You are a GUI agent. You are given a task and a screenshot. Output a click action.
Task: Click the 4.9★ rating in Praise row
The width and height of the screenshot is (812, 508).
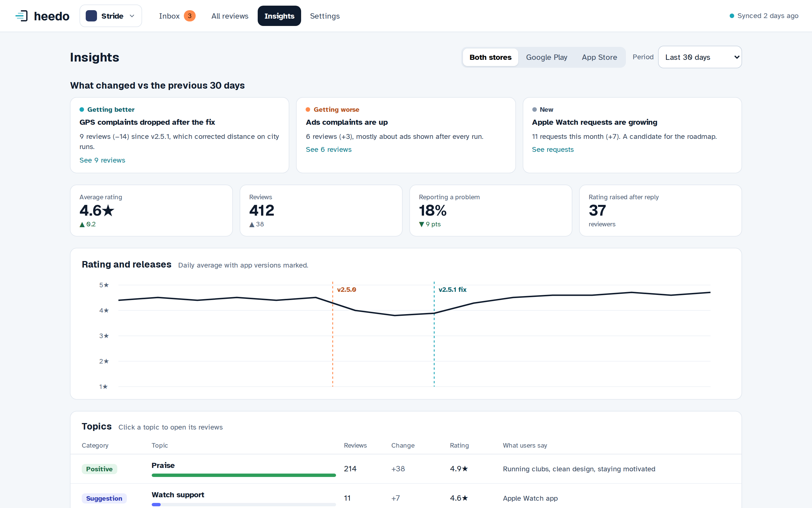[x=459, y=469]
